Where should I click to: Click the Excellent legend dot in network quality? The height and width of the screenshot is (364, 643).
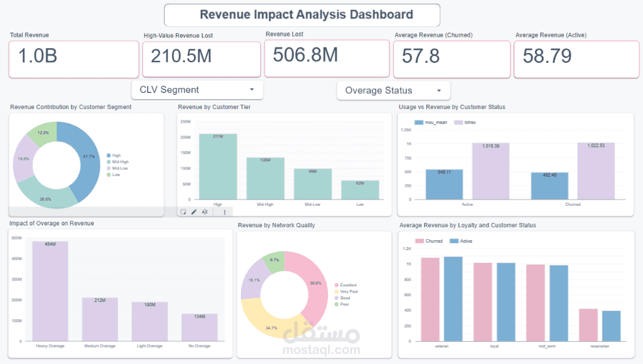tap(337, 285)
